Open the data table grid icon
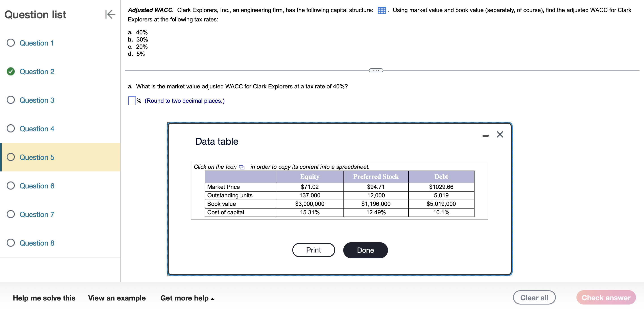The width and height of the screenshot is (644, 313). click(x=381, y=10)
